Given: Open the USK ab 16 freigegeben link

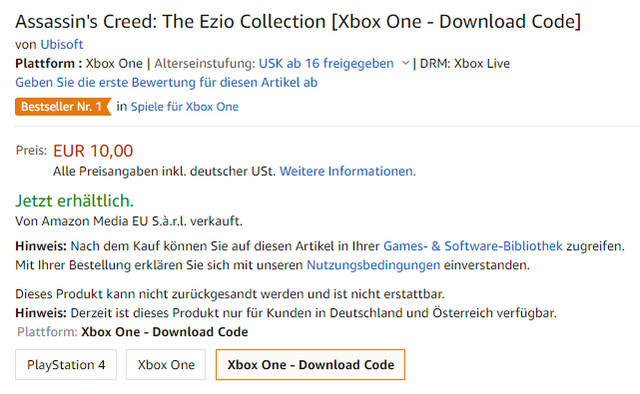Looking at the screenshot, I should pos(326,63).
